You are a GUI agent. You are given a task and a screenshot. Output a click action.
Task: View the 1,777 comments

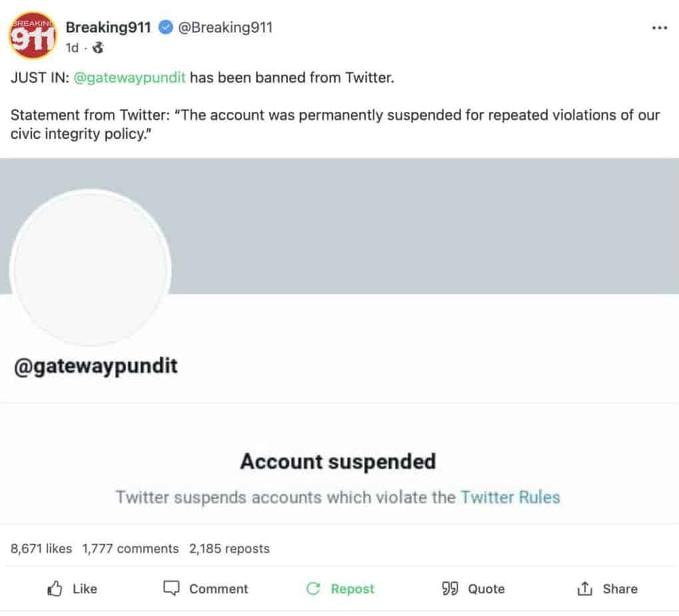click(x=130, y=549)
